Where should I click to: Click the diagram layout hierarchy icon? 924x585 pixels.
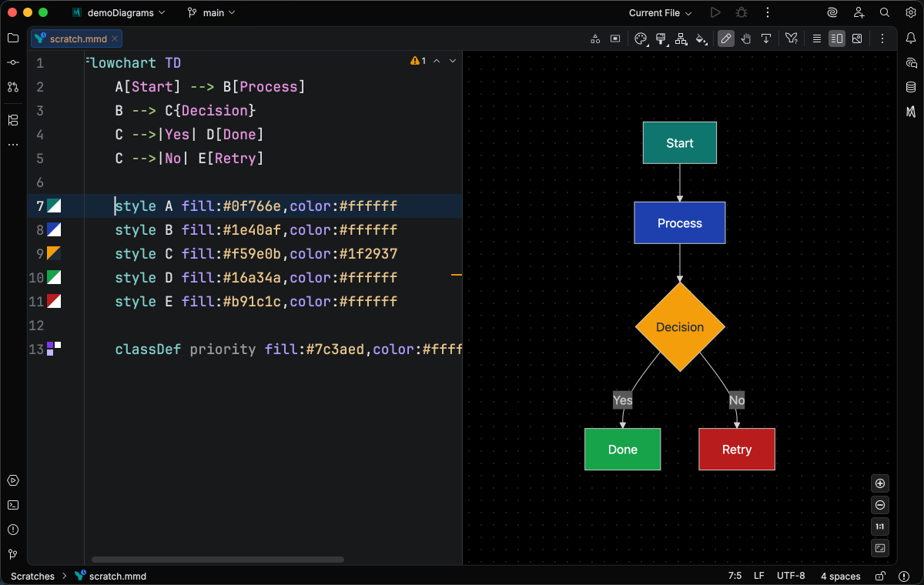681,38
